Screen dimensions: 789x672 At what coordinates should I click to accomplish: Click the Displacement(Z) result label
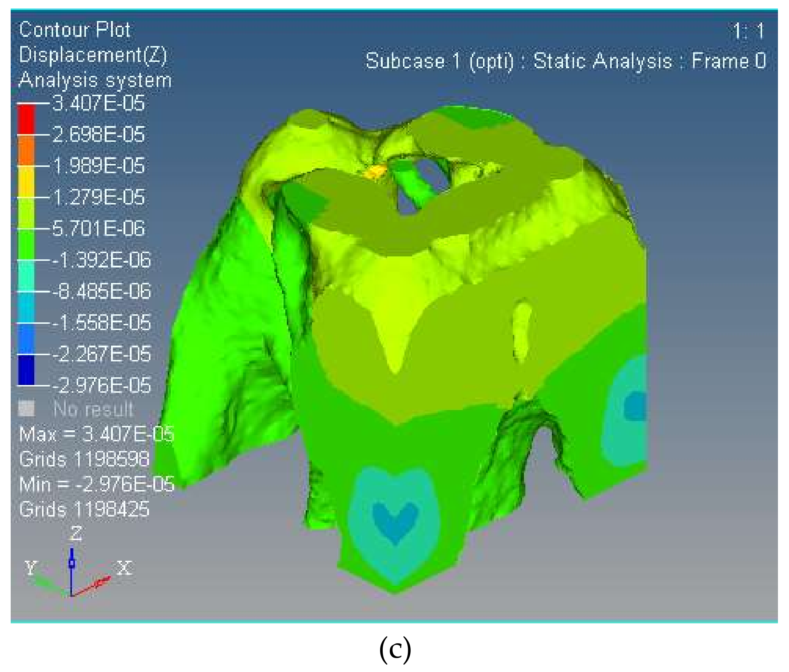93,55
